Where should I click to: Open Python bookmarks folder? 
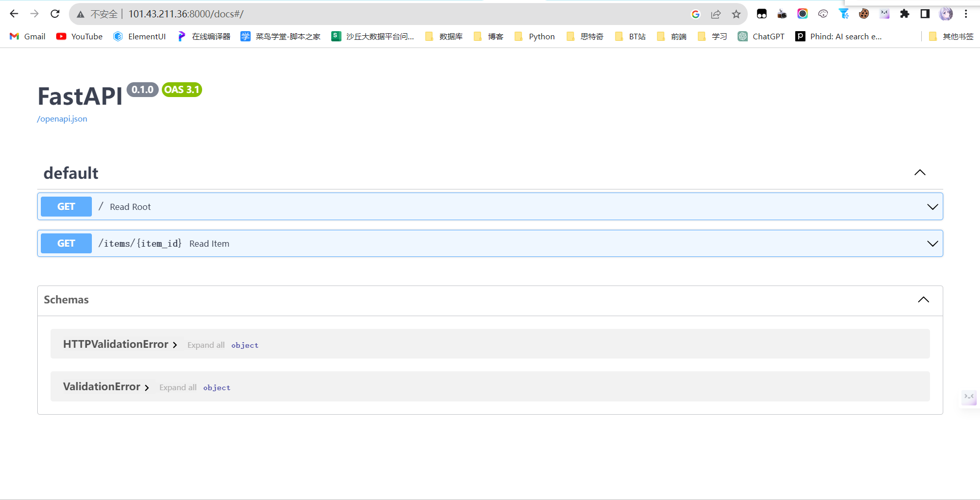click(534, 36)
